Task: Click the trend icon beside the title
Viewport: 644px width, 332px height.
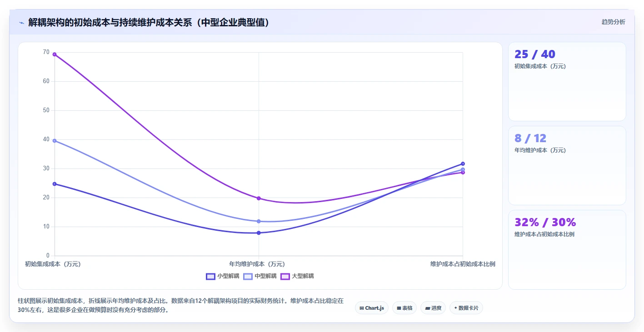Action: 21,23
